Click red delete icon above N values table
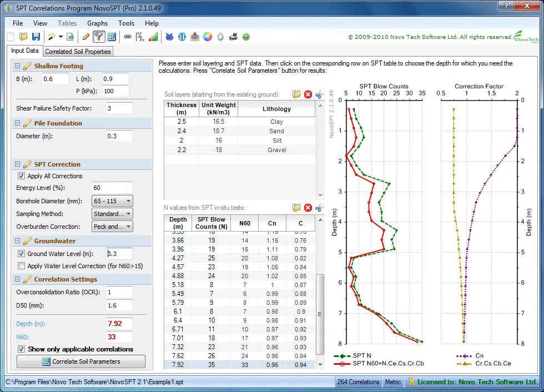Viewport: 544px width, 392px height. tap(308, 208)
